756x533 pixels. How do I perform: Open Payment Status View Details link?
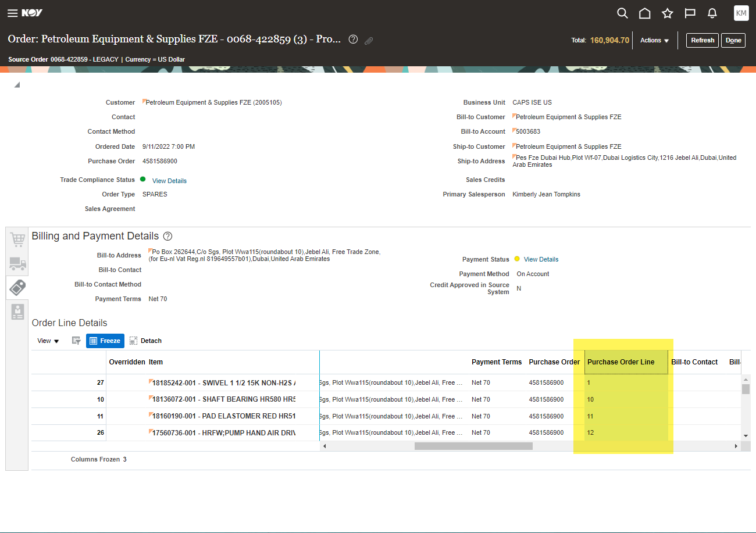point(541,259)
